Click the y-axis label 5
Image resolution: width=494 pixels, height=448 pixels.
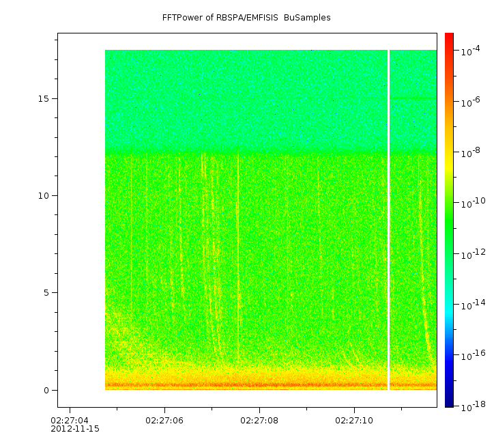(x=46, y=293)
